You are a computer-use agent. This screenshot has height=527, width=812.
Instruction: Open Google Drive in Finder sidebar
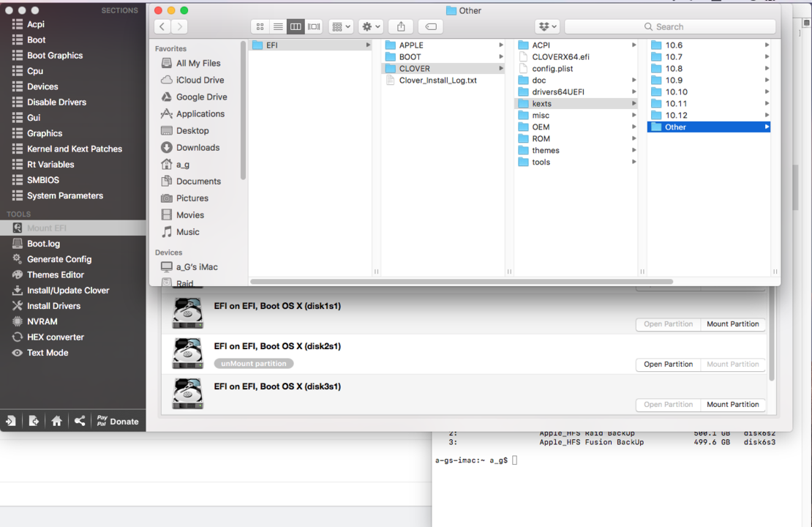pos(201,97)
